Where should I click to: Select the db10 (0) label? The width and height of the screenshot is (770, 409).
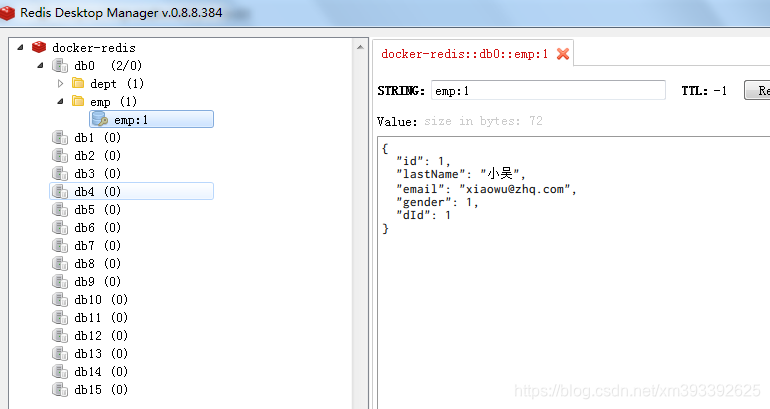coord(101,300)
